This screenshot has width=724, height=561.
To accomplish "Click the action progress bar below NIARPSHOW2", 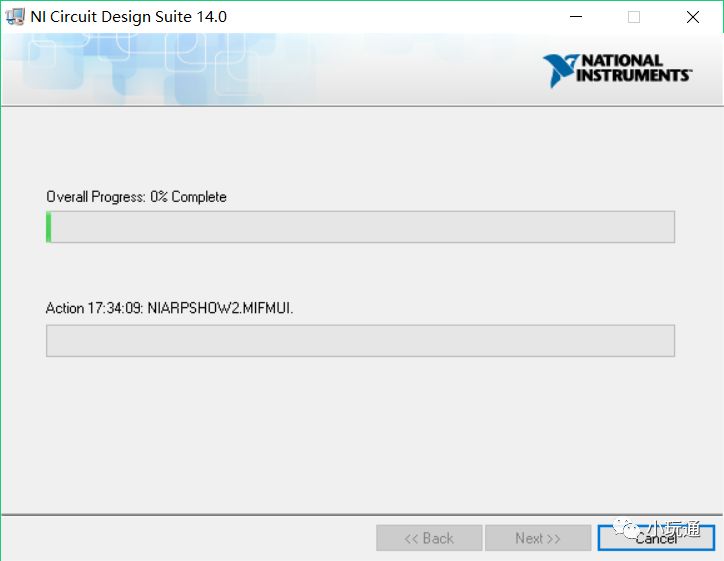I will coord(360,341).
